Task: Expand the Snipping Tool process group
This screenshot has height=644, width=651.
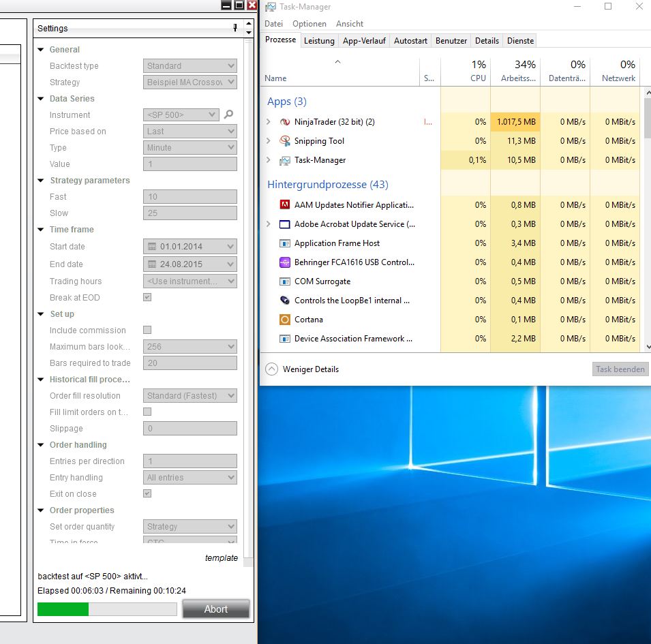Action: point(269,140)
